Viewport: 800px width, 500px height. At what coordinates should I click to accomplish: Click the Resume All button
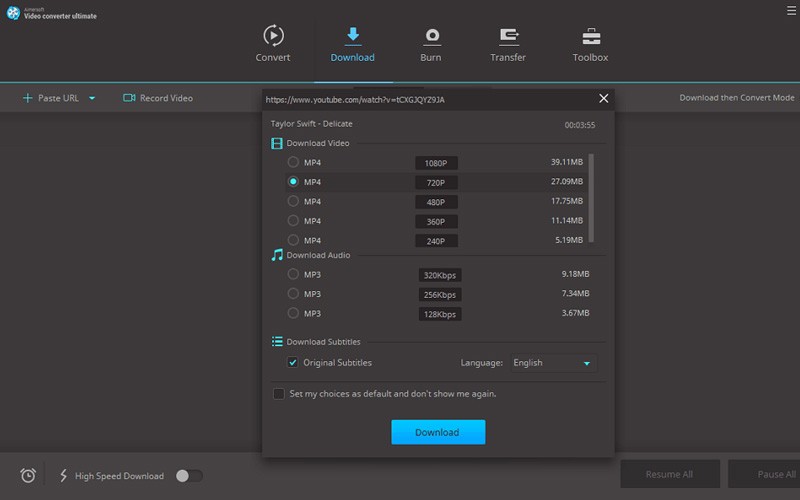(x=670, y=474)
